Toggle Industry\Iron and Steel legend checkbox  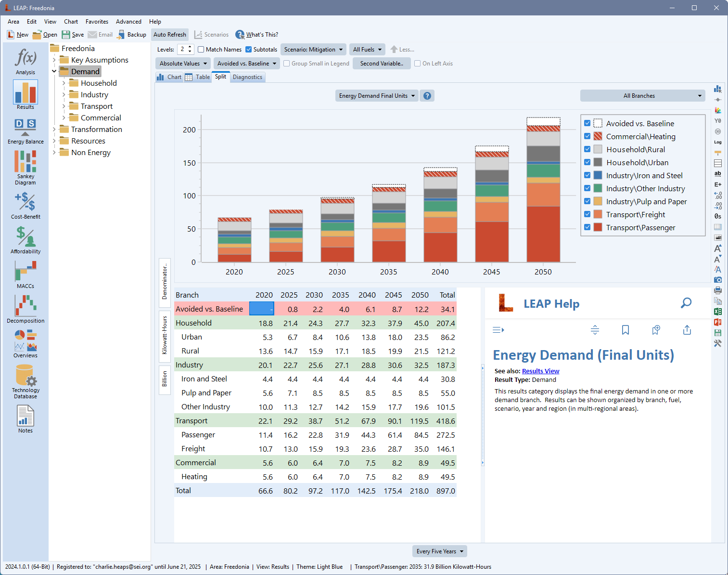tap(588, 175)
